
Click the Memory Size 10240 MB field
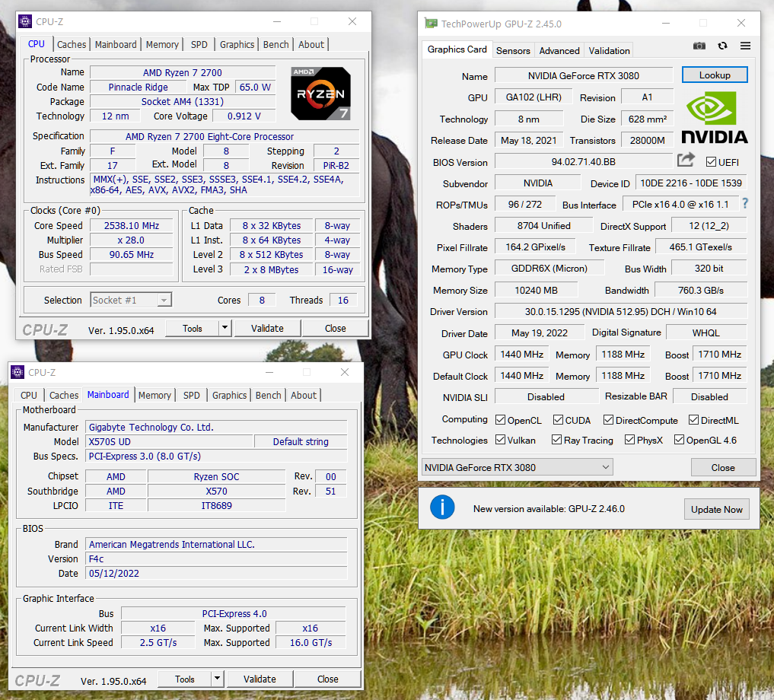point(536,290)
